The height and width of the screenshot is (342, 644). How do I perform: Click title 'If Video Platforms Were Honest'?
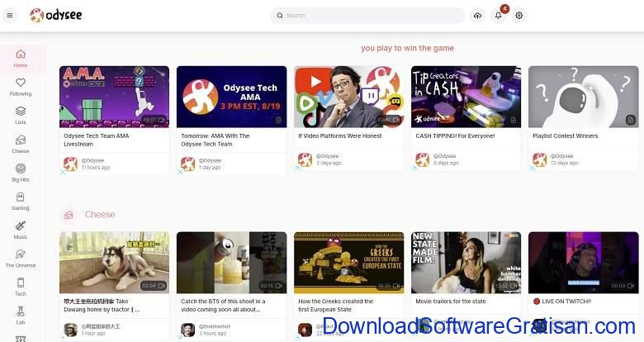[x=340, y=135]
